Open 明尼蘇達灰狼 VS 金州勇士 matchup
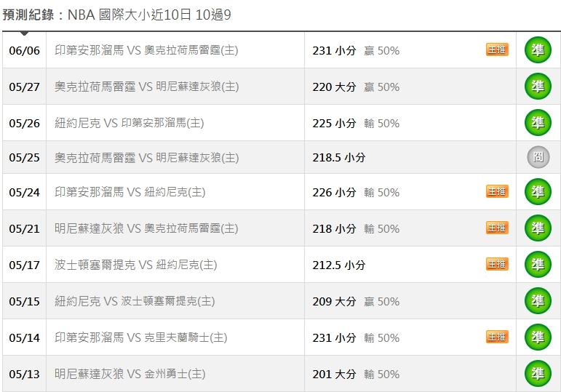Viewport: 561px width, 392px height. (x=130, y=374)
